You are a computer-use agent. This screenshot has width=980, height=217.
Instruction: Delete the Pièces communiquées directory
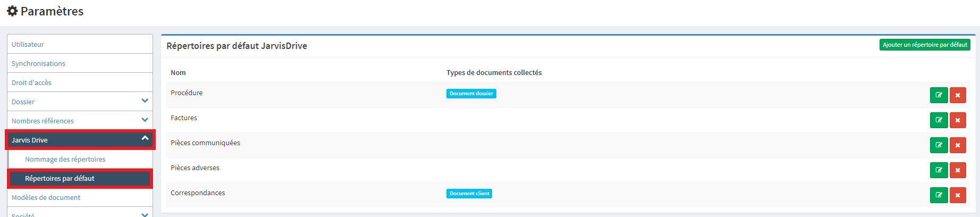958,145
